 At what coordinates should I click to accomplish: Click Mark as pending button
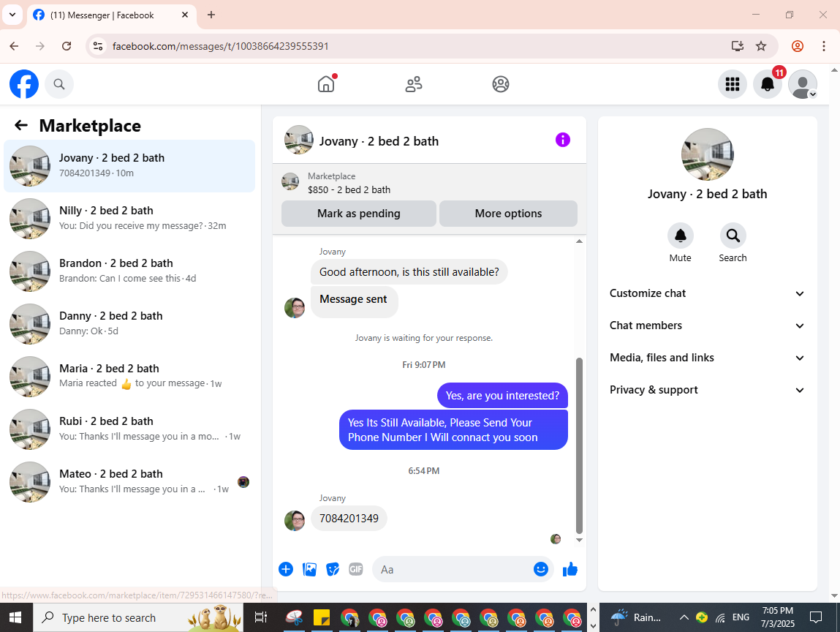point(358,214)
